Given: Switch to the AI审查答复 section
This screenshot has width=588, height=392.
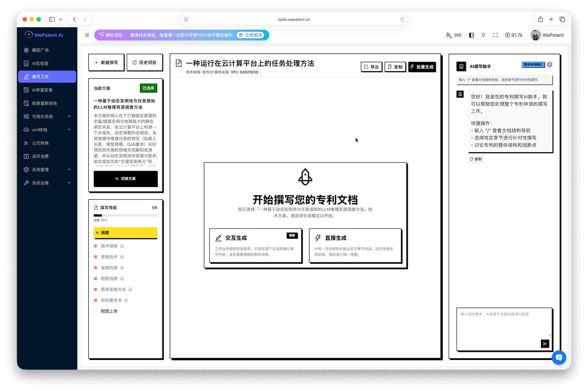Looking at the screenshot, I should click(x=42, y=90).
